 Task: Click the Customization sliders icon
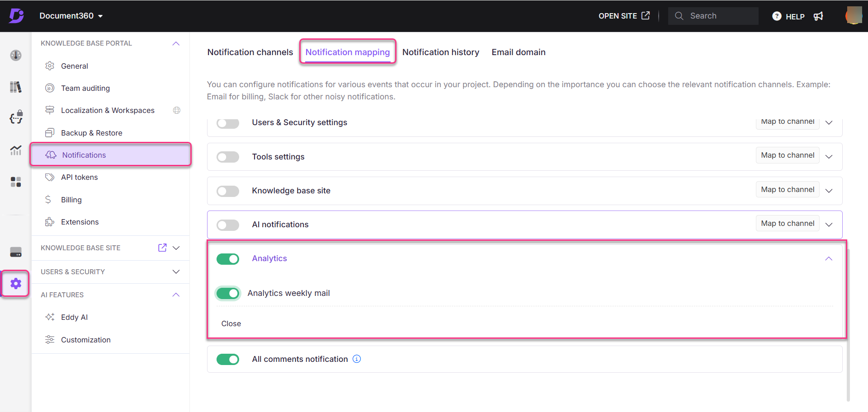pyautogui.click(x=50, y=340)
